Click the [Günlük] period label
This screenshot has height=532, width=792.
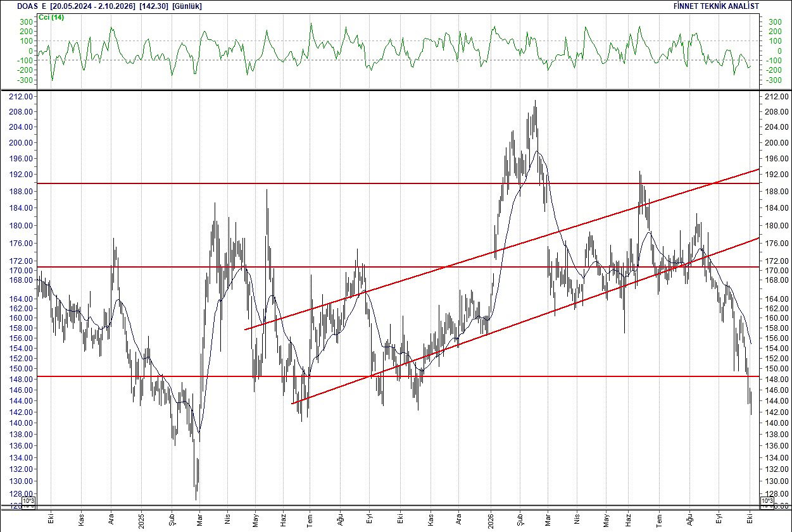[x=189, y=6]
